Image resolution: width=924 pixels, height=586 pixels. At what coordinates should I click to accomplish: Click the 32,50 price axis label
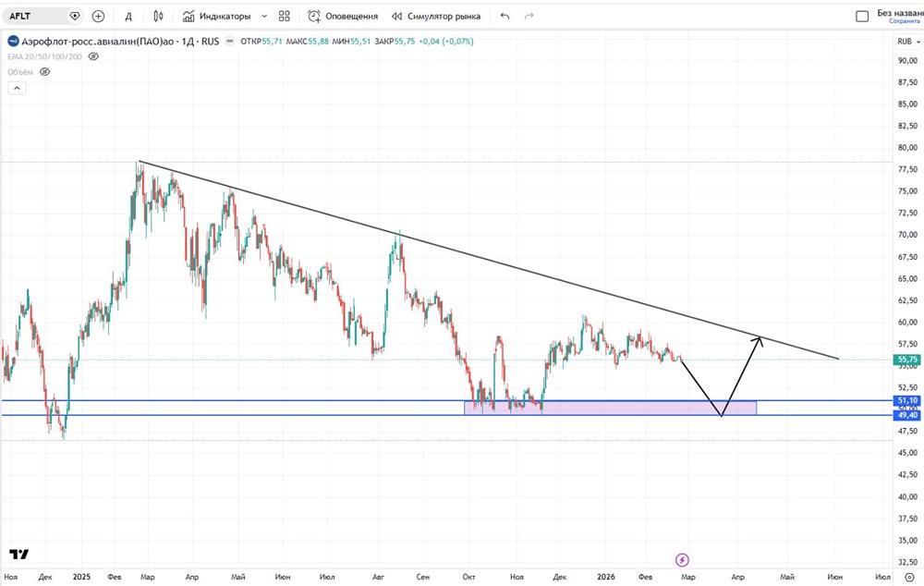tap(907, 562)
